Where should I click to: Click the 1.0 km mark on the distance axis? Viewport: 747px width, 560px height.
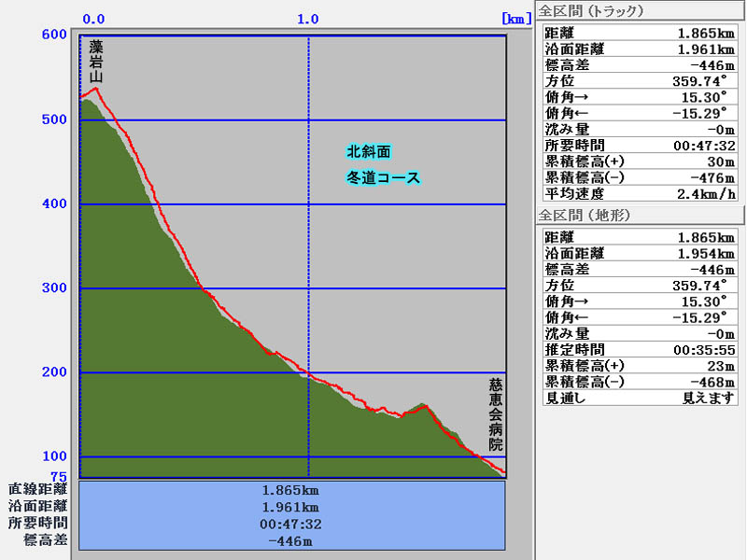point(308,19)
